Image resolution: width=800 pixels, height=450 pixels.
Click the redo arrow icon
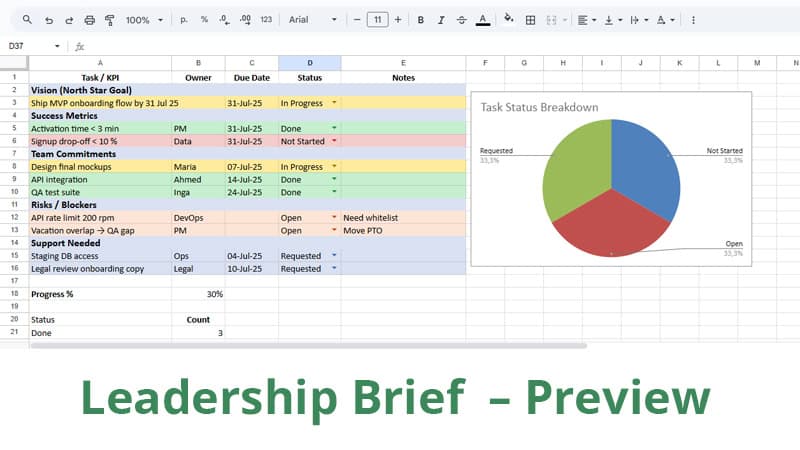pos(69,20)
